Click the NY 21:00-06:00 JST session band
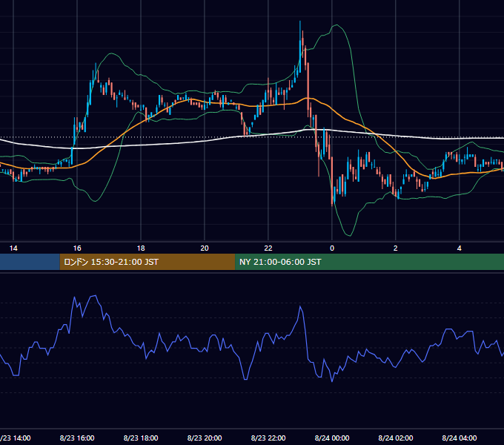Image resolution: width=504 pixels, height=445 pixels. 369,262
